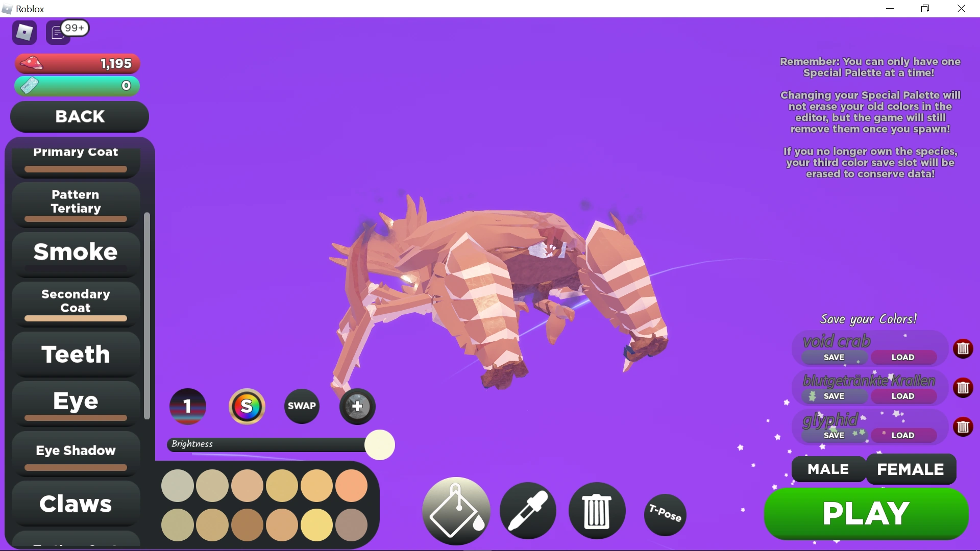Select the Claws customization option
The height and width of the screenshot is (551, 980).
[x=76, y=504]
